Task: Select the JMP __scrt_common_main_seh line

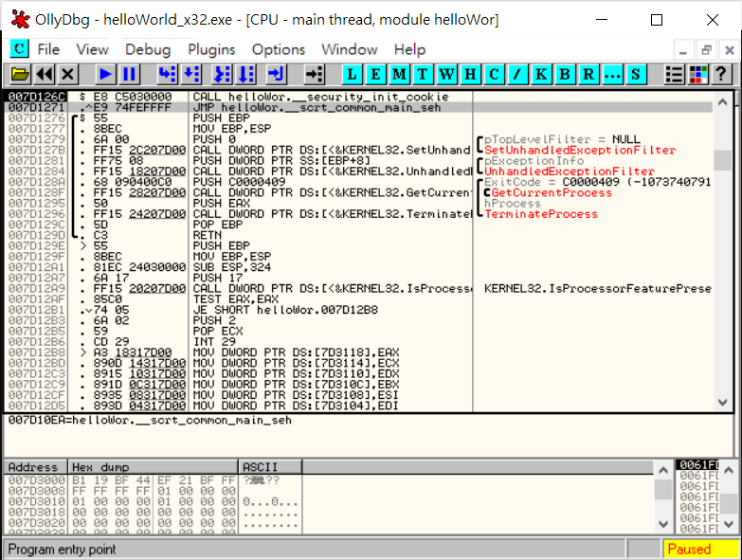Action: [x=317, y=108]
